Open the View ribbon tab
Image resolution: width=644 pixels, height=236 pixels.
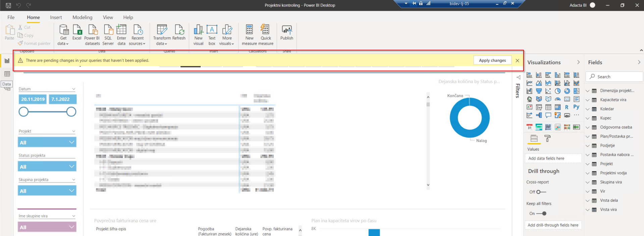(x=108, y=17)
